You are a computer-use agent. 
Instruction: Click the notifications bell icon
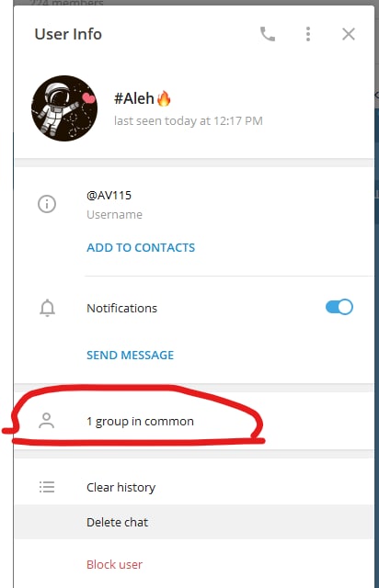(x=47, y=308)
